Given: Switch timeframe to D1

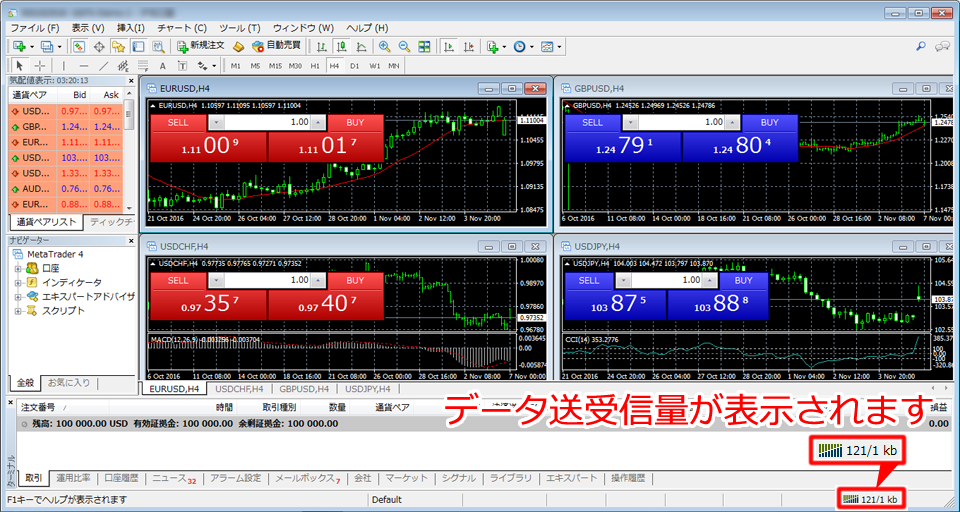Looking at the screenshot, I should (354, 66).
